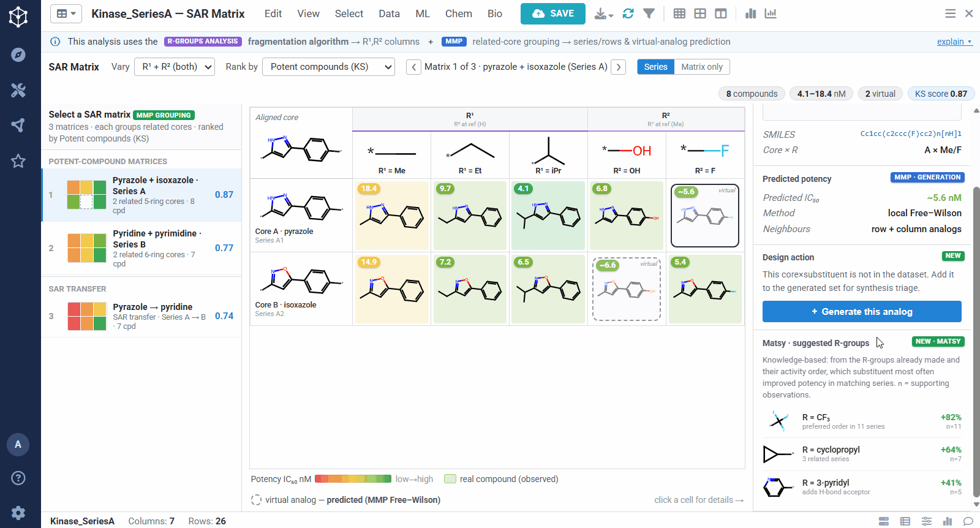The width and height of the screenshot is (980, 528).
Task: Switch to the four-pane grid view icon
Action: (700, 13)
